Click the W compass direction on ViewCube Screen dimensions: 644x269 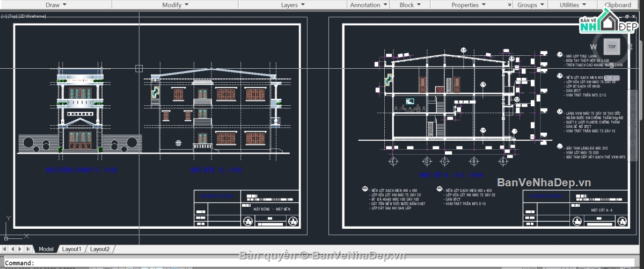[594, 47]
